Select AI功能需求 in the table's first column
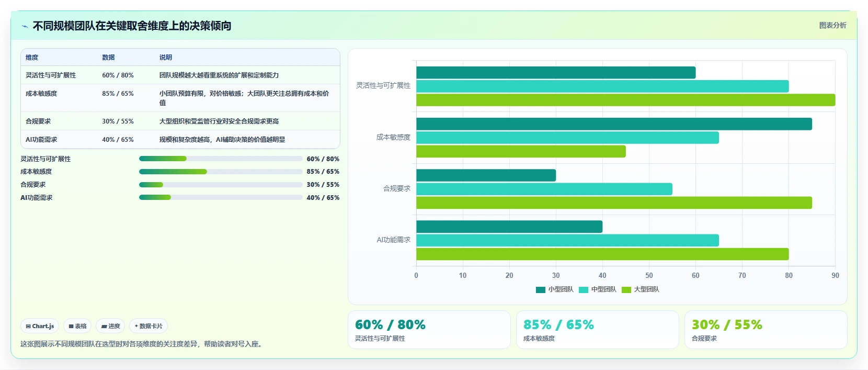Viewport: 868px width, 370px height. pyautogui.click(x=41, y=140)
